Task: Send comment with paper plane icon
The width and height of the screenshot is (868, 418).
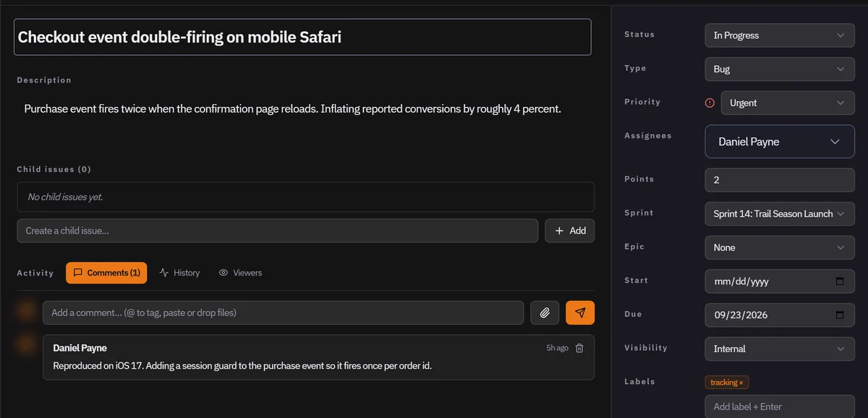Action: coord(580,312)
